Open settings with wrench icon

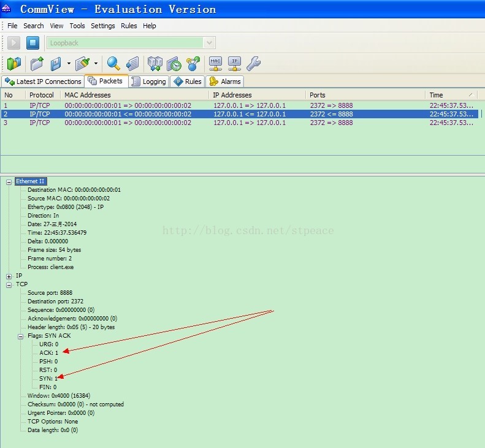coord(254,64)
